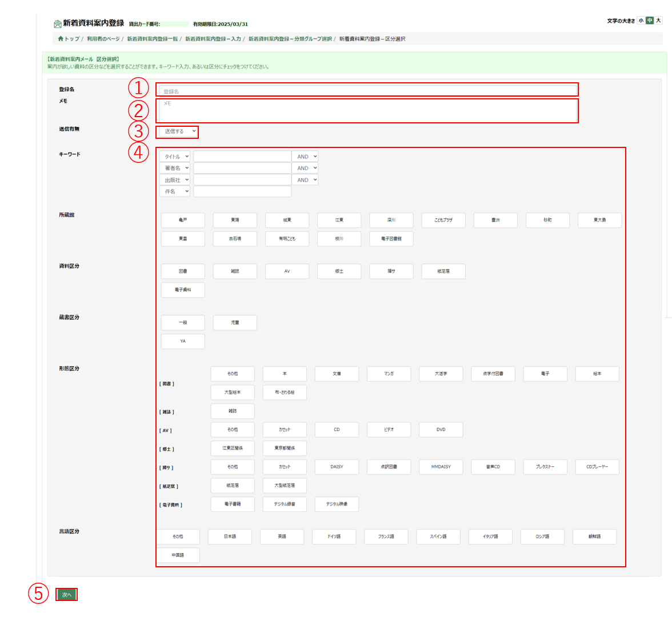Screen dimensions: 672x625
Task: Expand the AND dropdown beside 著者名 row
Action: click(x=305, y=168)
